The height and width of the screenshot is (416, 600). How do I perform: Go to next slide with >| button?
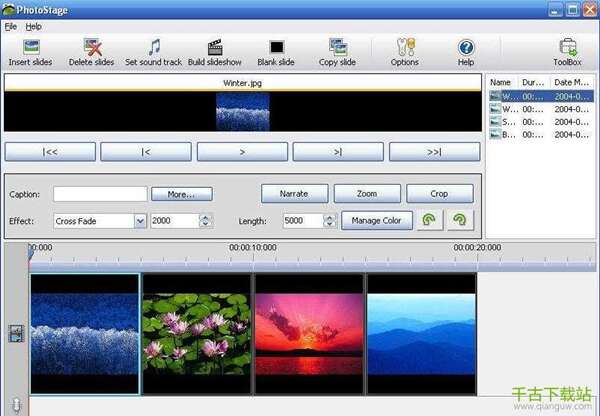(x=338, y=152)
